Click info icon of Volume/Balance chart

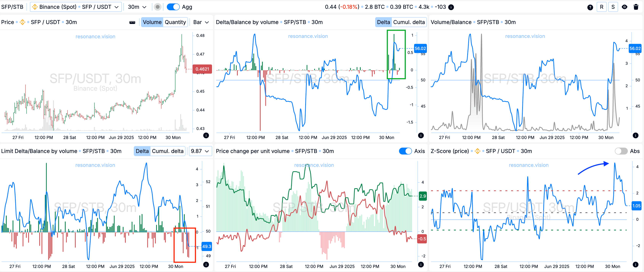[x=635, y=136]
